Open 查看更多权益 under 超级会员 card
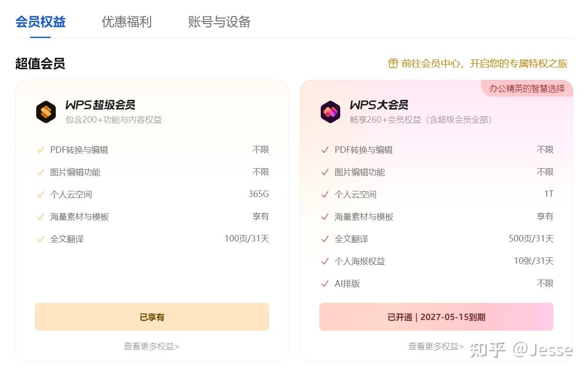 pos(152,346)
